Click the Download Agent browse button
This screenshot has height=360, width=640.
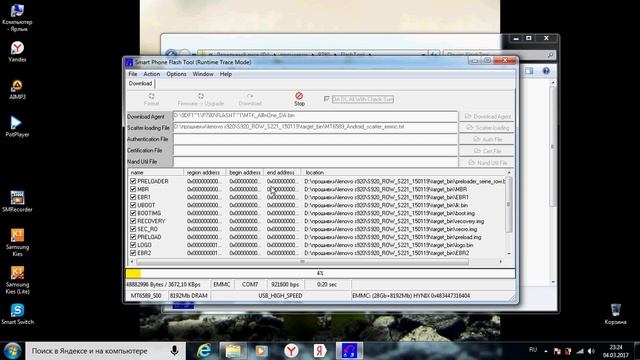point(486,116)
